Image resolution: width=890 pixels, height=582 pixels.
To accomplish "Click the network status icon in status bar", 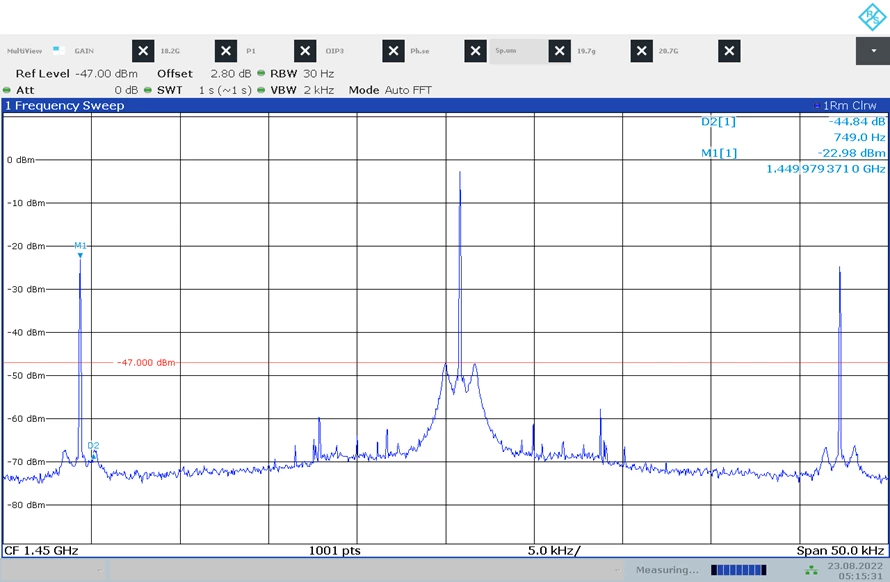I will point(812,570).
